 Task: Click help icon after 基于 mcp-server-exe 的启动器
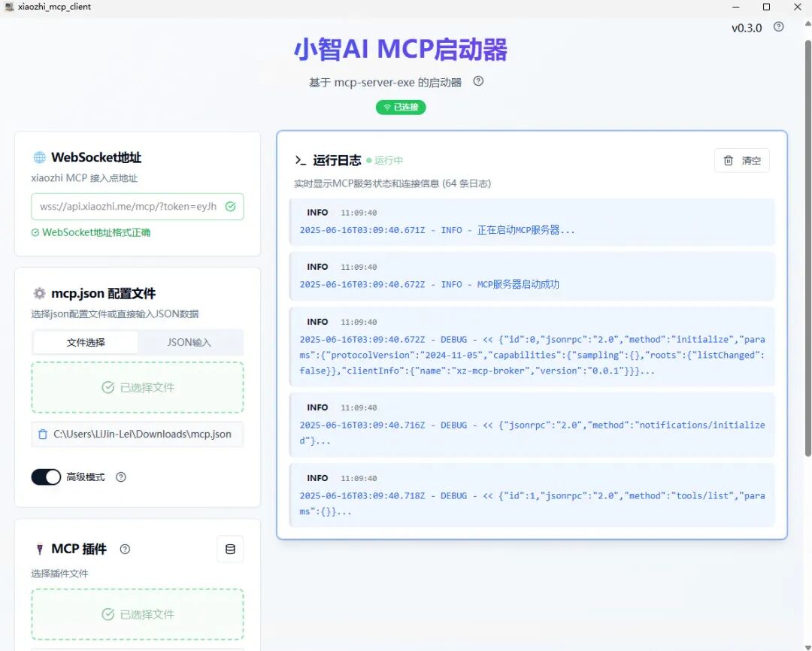point(478,83)
